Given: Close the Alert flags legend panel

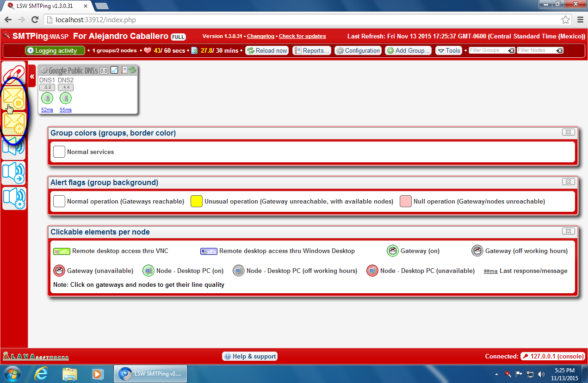Looking at the screenshot, I should click(569, 182).
